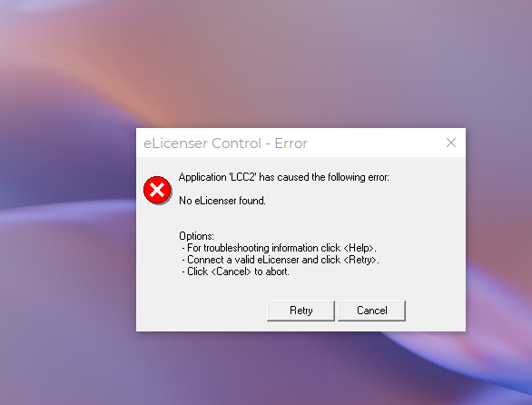
Task: Click the 'eLicenser Control - Error' title text
Action: [x=225, y=143]
